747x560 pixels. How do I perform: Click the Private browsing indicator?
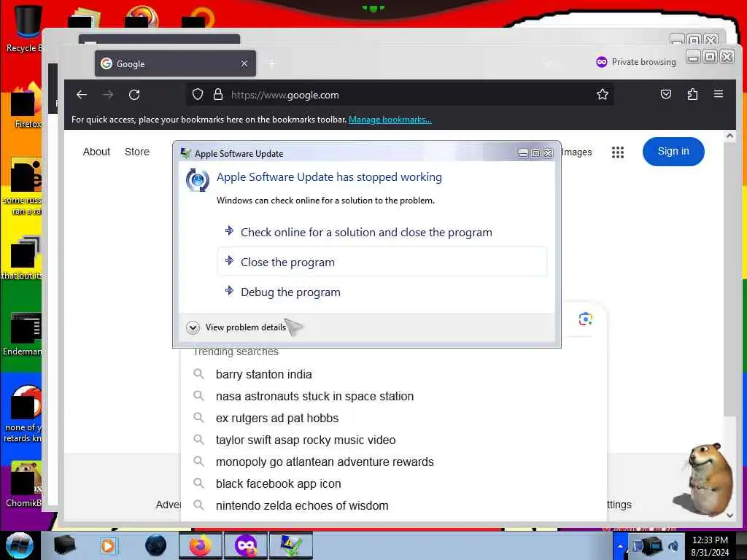(x=636, y=62)
